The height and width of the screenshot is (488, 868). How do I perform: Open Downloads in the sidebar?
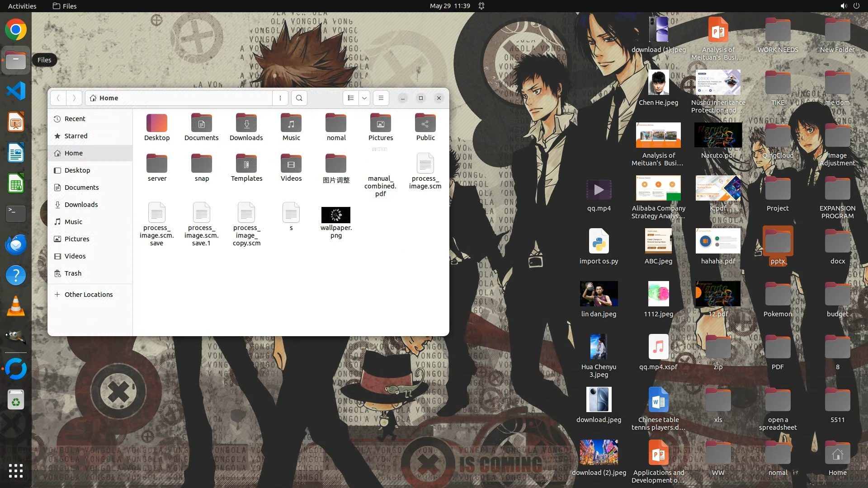coord(81,205)
